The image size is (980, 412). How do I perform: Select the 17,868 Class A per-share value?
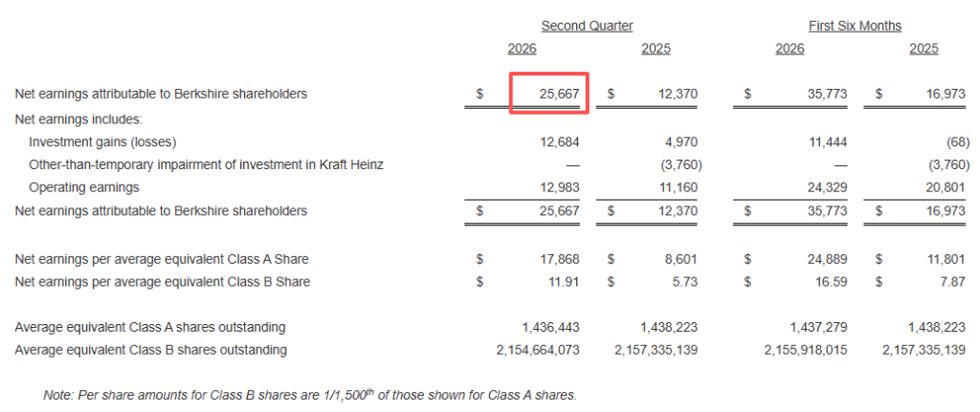[x=559, y=258]
